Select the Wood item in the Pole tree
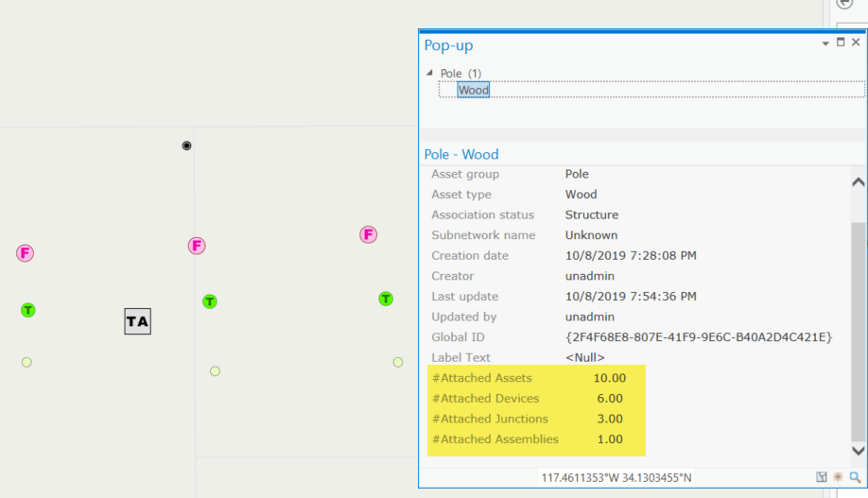 click(474, 90)
